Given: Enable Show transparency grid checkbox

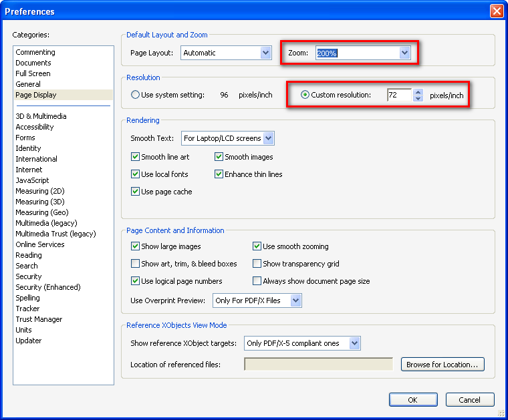Looking at the screenshot, I should 257,264.
